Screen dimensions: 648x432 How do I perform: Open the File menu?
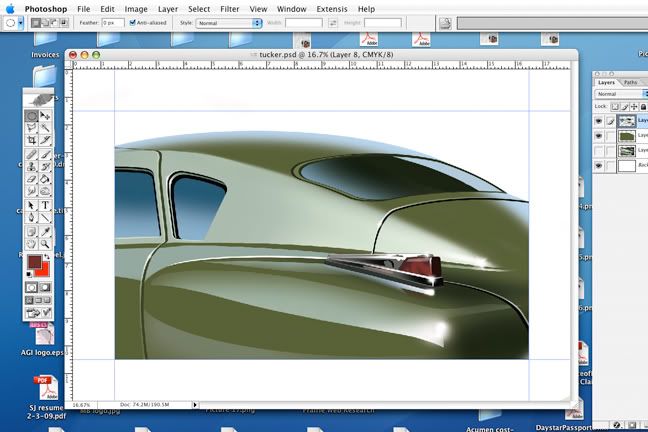click(x=83, y=9)
